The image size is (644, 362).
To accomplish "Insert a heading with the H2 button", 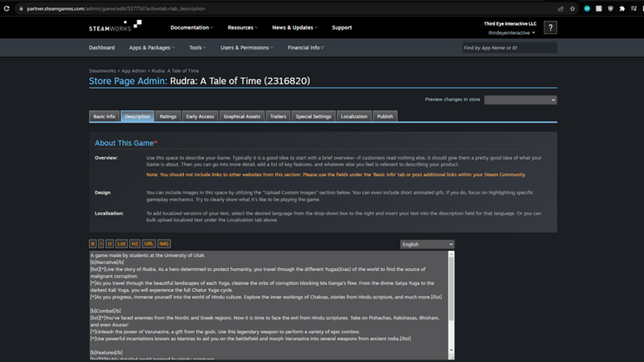I will [x=135, y=244].
